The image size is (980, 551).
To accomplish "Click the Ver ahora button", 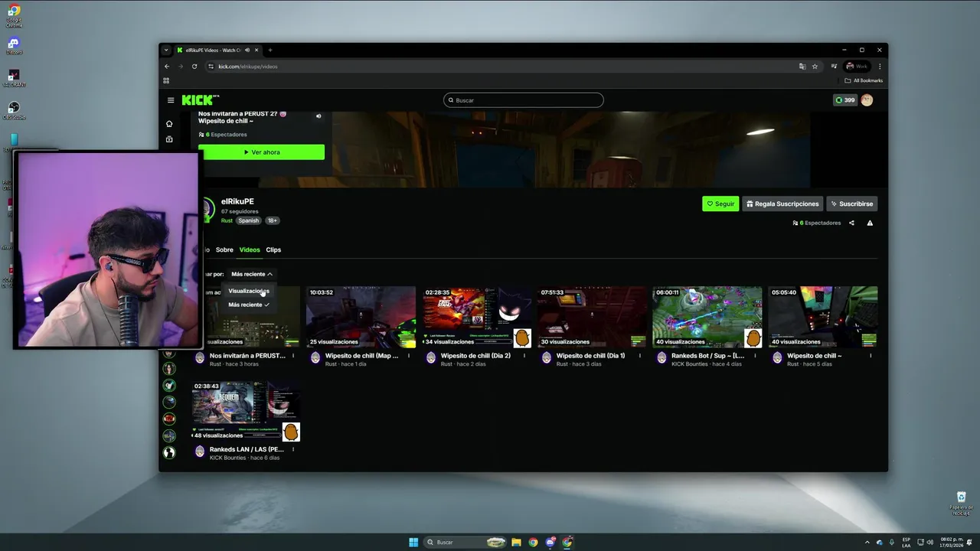I will [x=261, y=152].
